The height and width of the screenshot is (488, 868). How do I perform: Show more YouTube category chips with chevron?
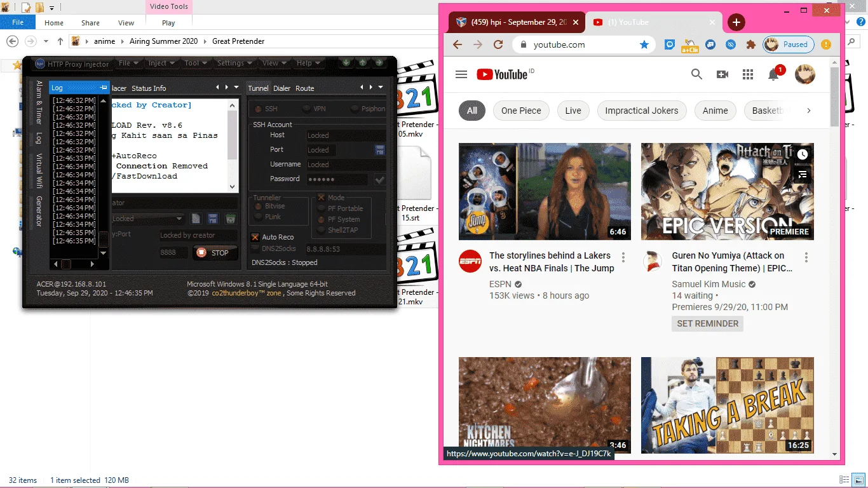[808, 111]
